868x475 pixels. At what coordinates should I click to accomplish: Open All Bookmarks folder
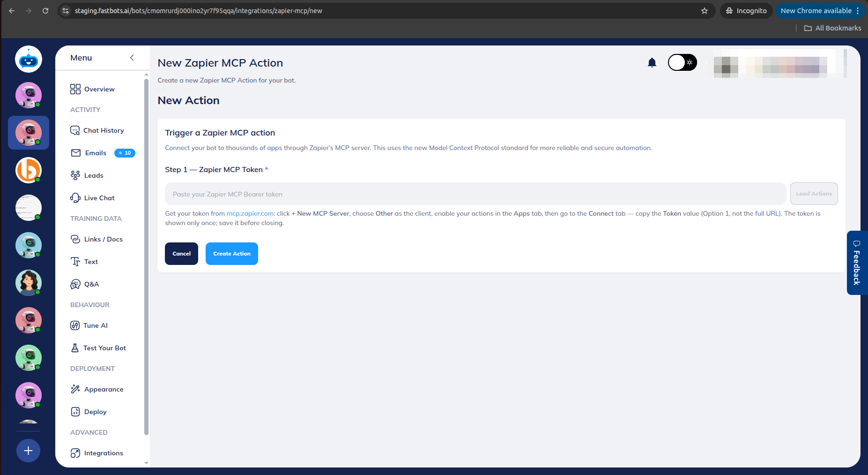click(832, 28)
